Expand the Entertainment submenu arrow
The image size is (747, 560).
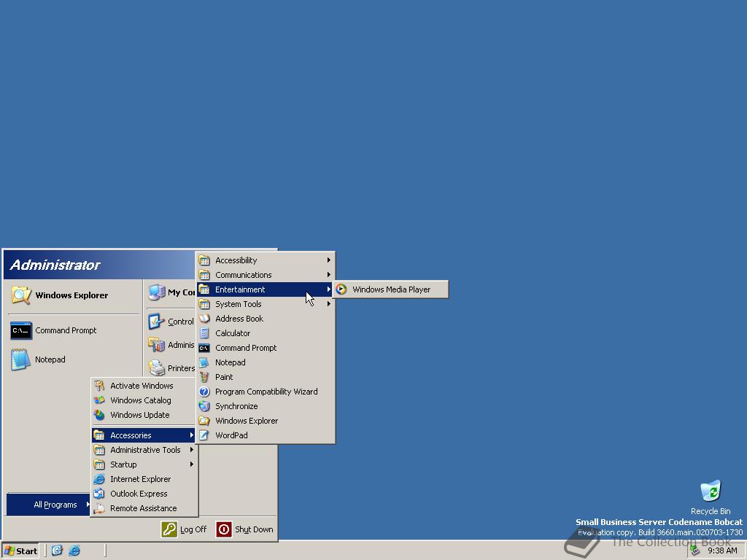coord(329,289)
